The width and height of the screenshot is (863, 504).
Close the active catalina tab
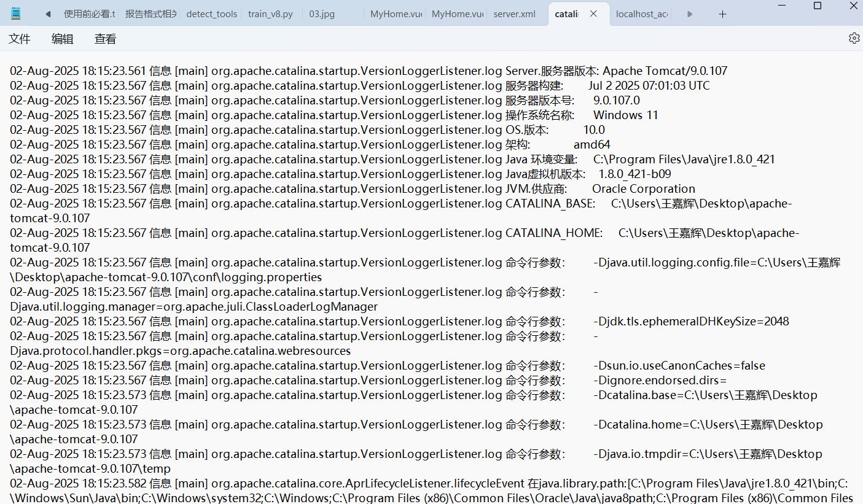point(593,14)
